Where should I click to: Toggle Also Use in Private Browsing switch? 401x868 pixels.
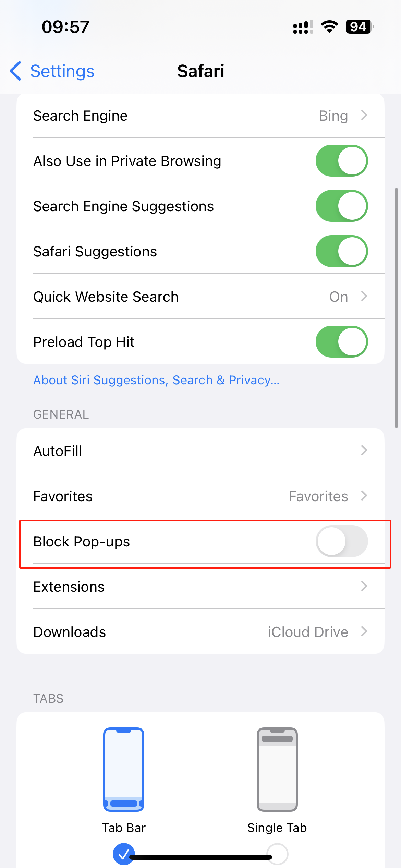pos(342,161)
